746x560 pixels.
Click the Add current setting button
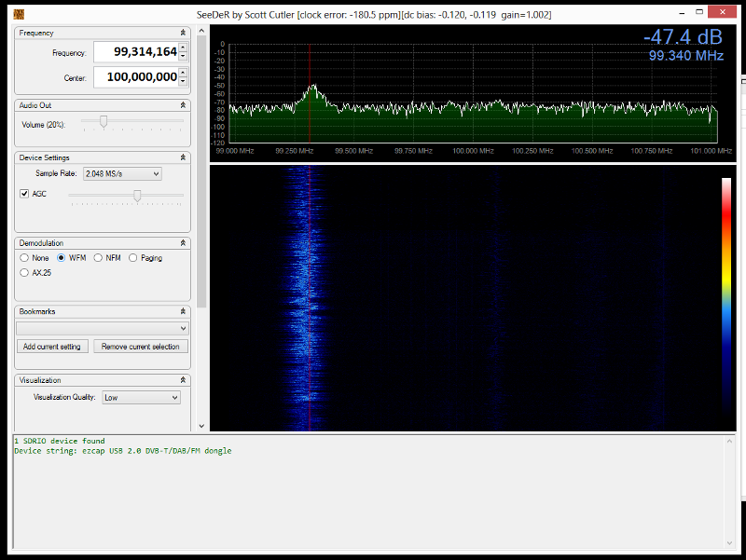51,347
